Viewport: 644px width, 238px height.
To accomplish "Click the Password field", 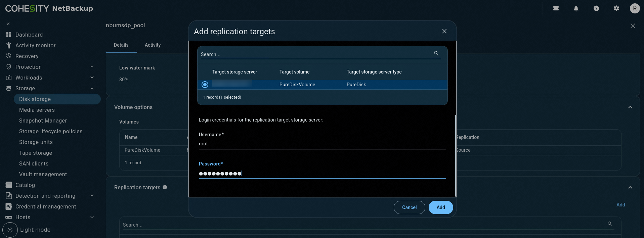I will (x=323, y=173).
